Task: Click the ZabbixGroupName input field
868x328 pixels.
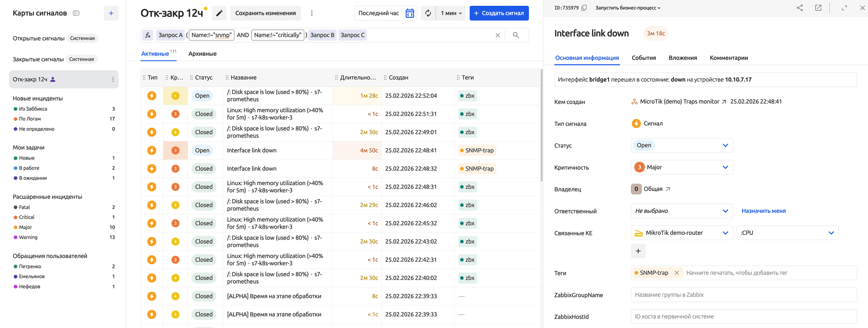Action: pyautogui.click(x=743, y=295)
